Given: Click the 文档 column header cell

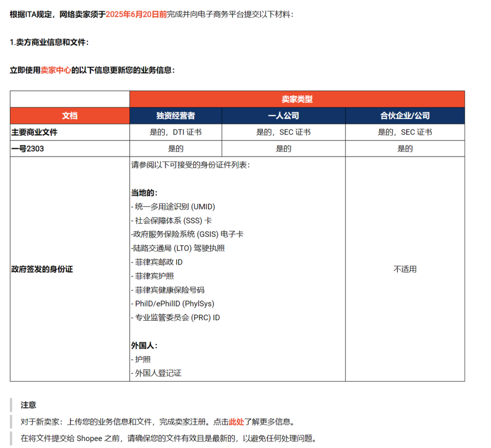Looking at the screenshot, I should [69, 116].
